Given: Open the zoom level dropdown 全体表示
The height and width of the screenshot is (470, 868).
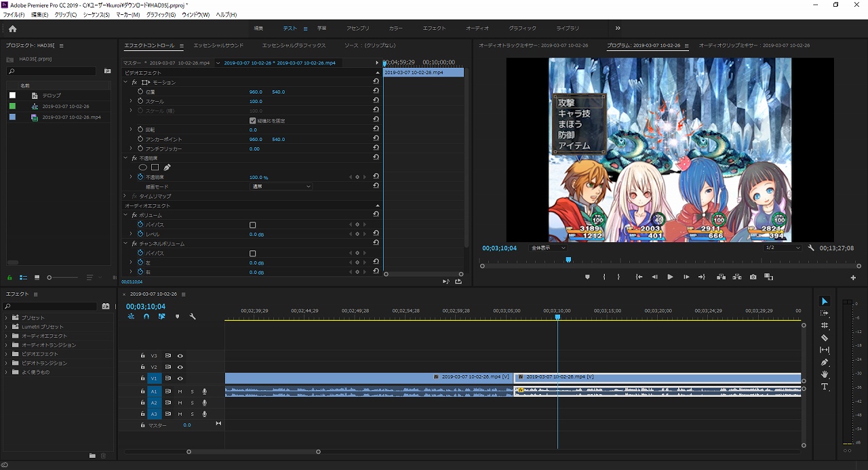Looking at the screenshot, I should pos(548,248).
